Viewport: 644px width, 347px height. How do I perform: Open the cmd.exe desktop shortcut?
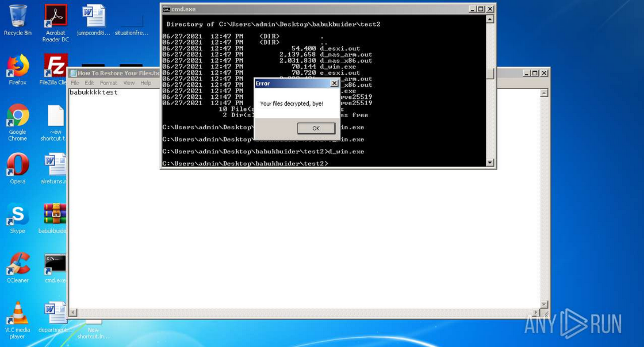click(55, 263)
